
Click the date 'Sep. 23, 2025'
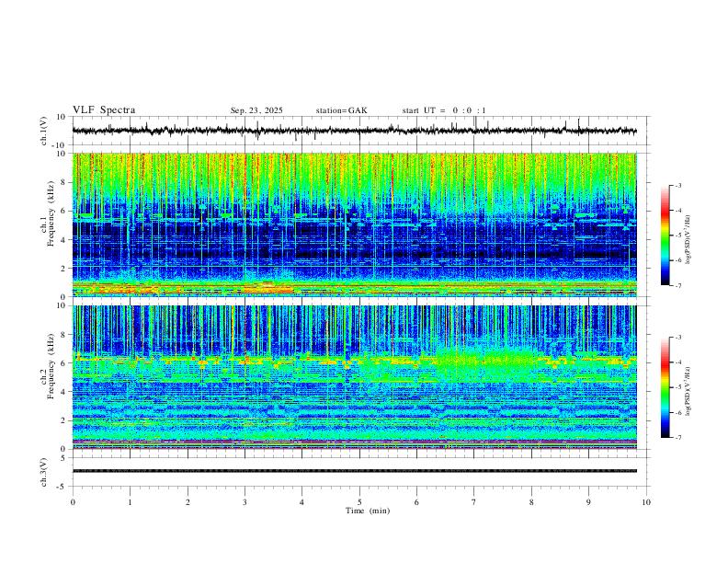pyautogui.click(x=256, y=110)
